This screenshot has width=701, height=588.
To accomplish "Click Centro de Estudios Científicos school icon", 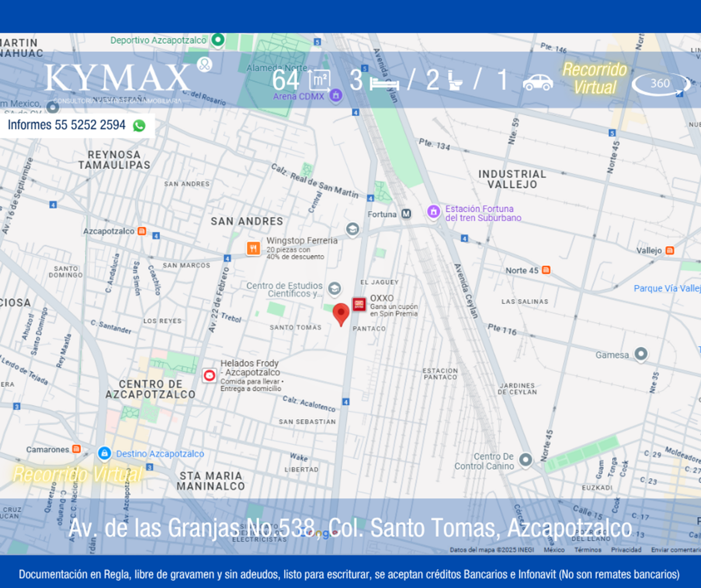I will pyautogui.click(x=334, y=288).
